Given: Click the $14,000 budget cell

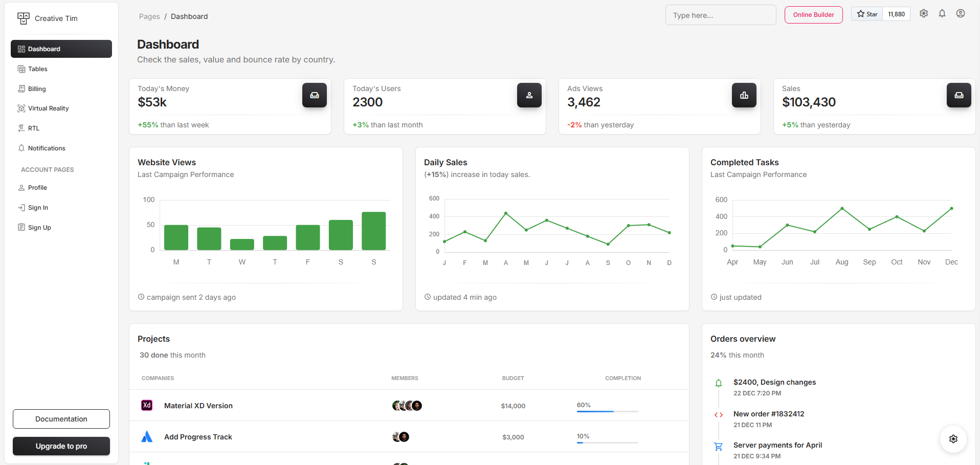Looking at the screenshot, I should coord(513,406).
